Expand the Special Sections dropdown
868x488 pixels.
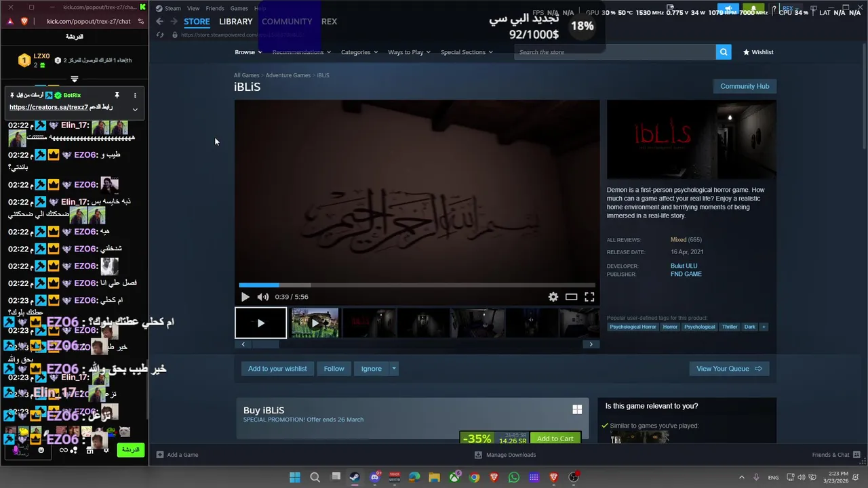[467, 52]
